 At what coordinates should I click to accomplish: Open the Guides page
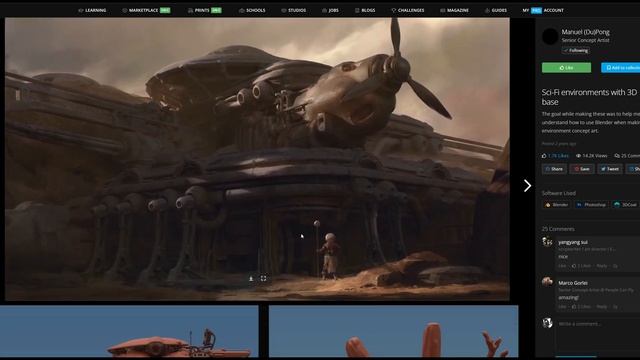pos(496,10)
